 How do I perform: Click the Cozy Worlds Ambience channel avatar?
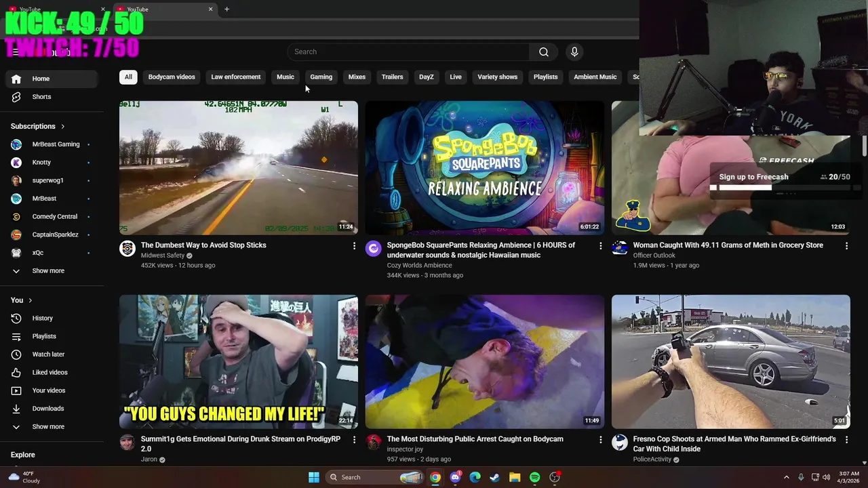(x=374, y=249)
